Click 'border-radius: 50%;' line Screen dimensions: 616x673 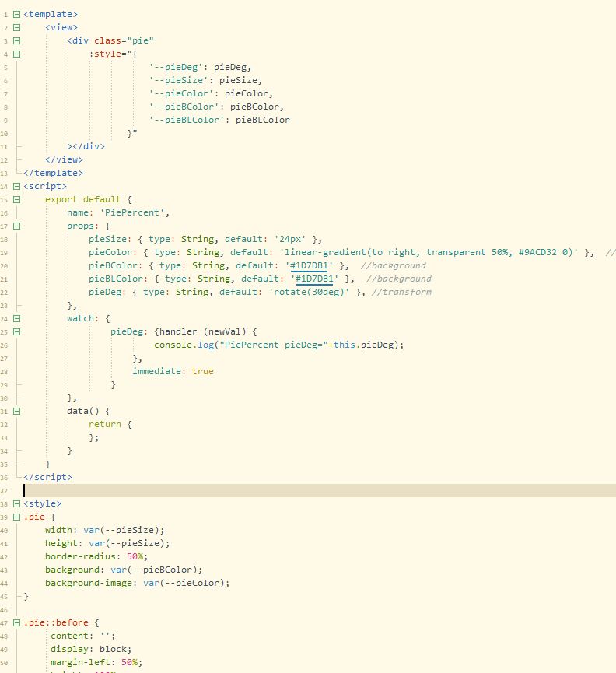(96, 557)
